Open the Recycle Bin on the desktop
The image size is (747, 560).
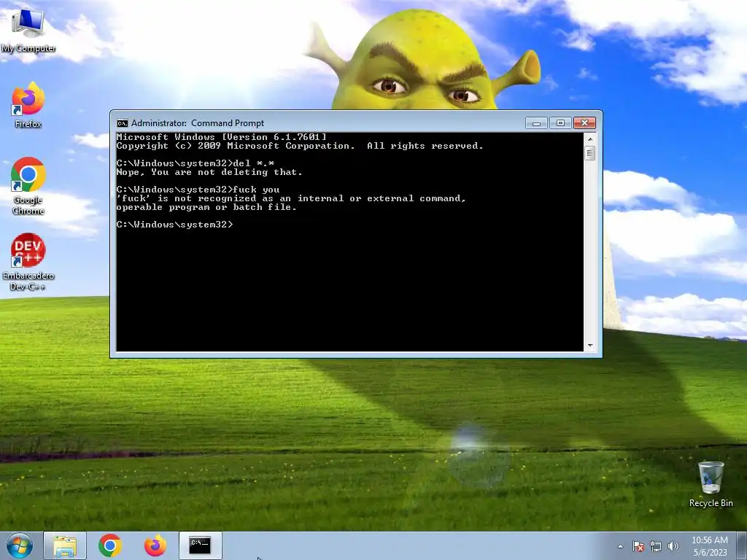point(711,484)
